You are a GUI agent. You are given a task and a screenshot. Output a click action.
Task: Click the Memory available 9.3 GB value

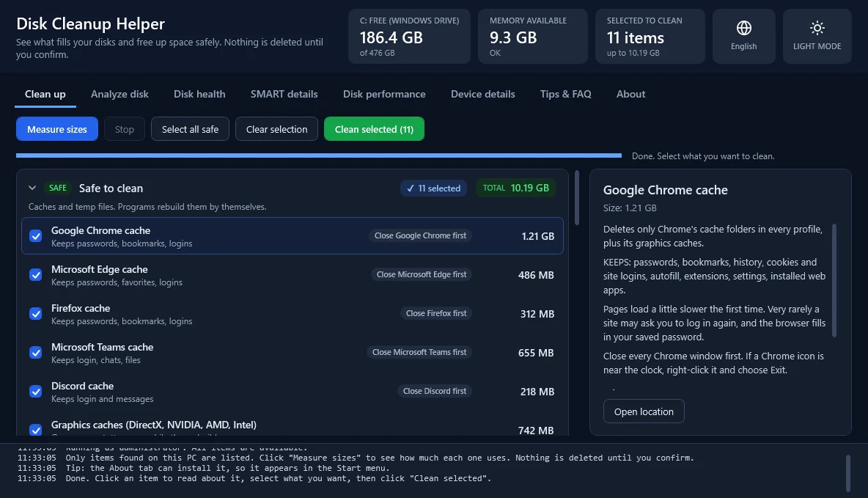[x=513, y=37]
